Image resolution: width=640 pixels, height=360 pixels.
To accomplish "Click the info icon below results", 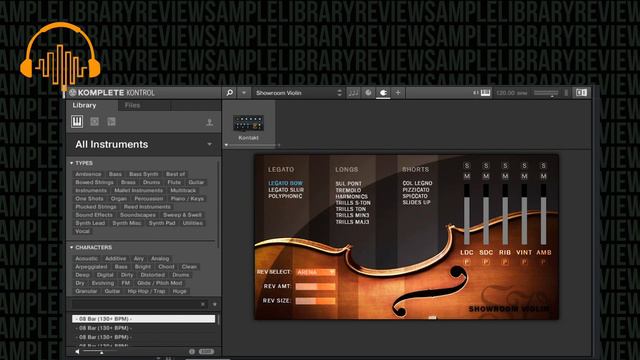I will click(192, 351).
